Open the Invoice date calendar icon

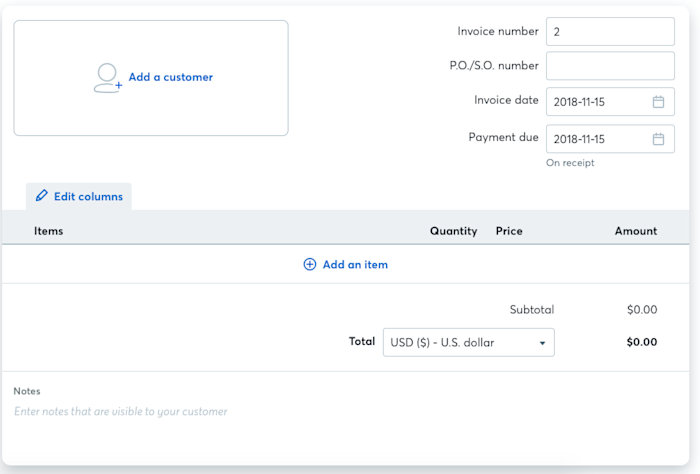[658, 101]
